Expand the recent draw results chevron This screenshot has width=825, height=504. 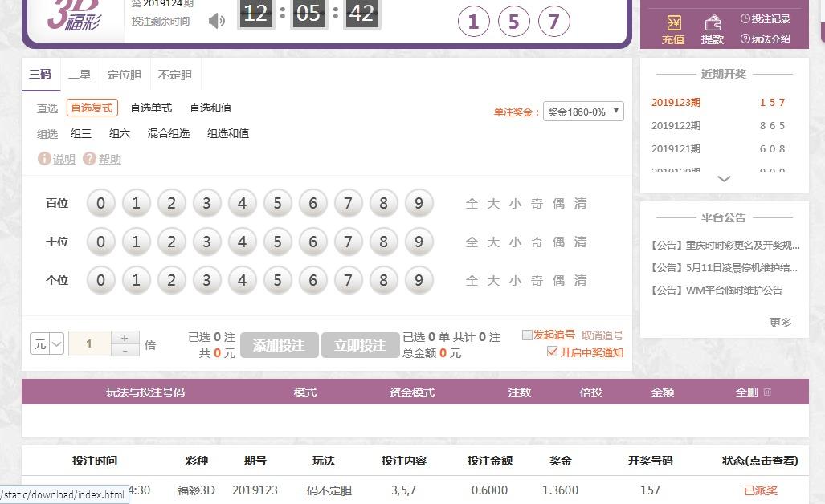[x=724, y=179]
